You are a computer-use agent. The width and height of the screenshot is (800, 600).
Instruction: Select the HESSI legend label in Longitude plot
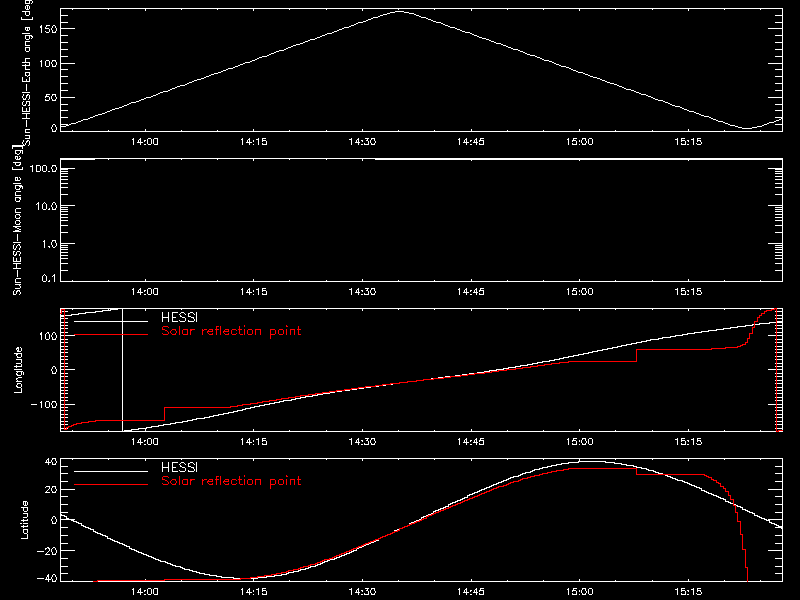click(x=179, y=317)
